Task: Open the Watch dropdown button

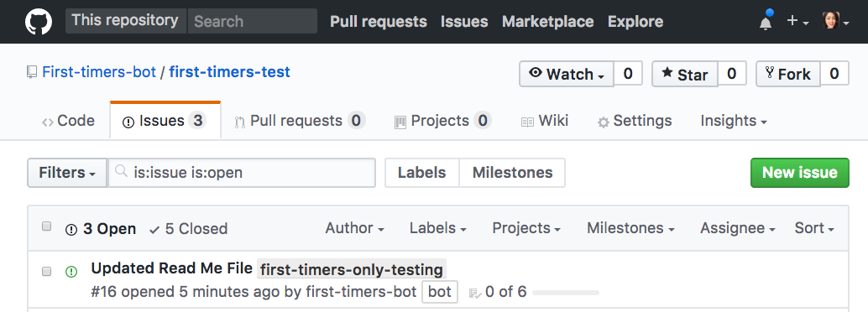Action: [x=567, y=74]
